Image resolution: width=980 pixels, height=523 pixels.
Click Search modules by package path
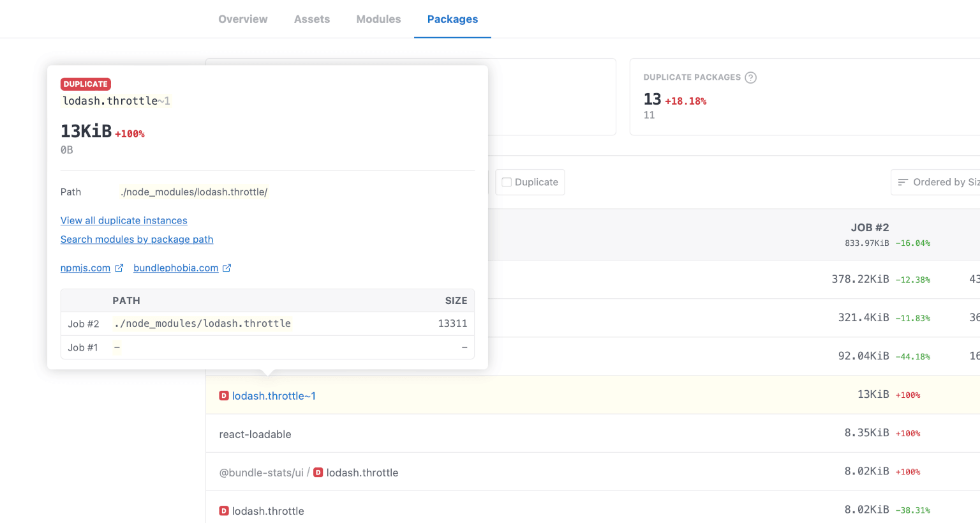137,239
